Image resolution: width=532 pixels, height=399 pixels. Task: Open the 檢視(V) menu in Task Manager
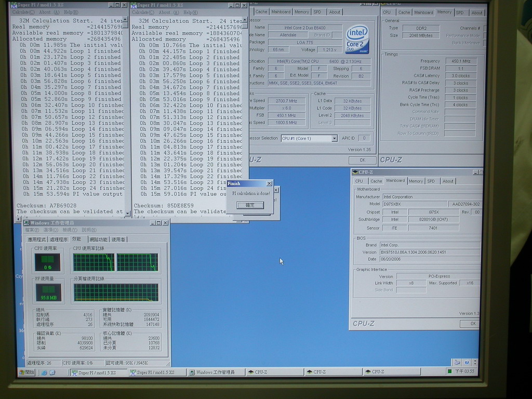click(x=70, y=230)
